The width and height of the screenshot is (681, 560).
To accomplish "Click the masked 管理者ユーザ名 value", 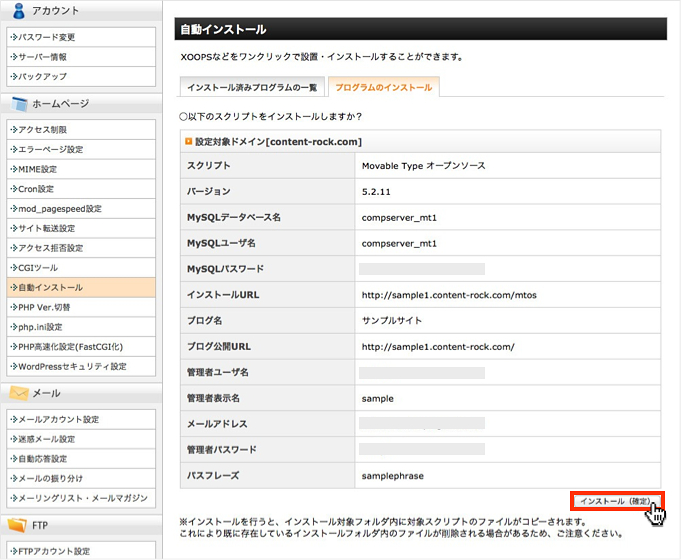I will 422,373.
